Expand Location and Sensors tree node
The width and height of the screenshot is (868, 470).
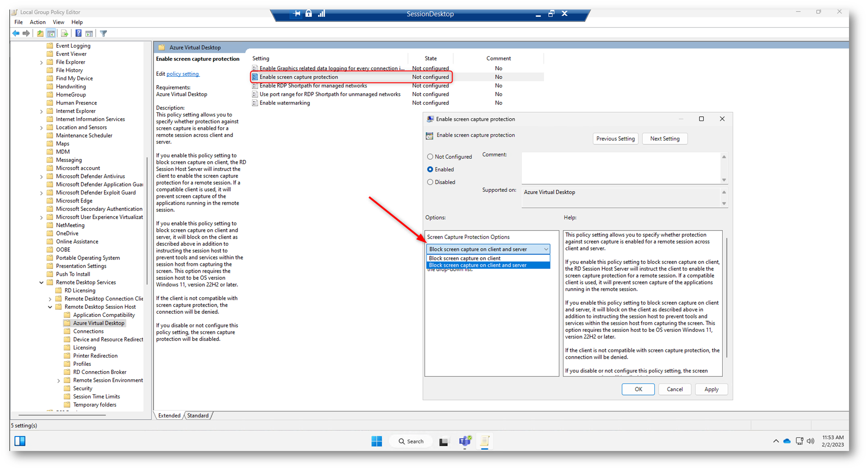(x=42, y=128)
